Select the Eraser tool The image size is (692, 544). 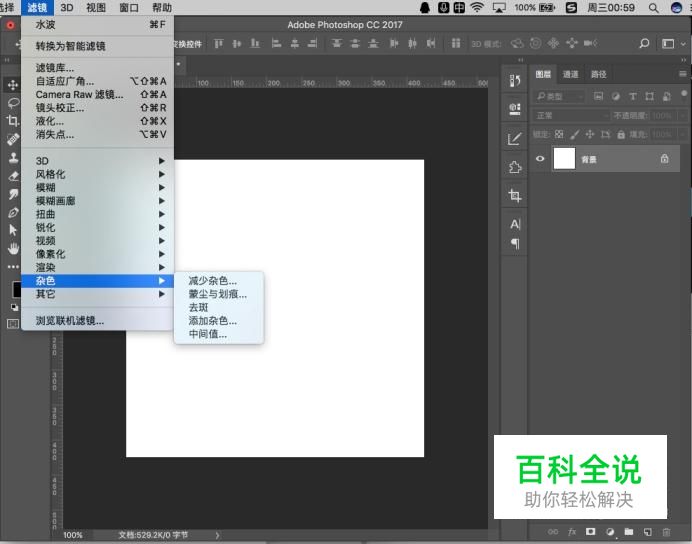click(x=13, y=176)
